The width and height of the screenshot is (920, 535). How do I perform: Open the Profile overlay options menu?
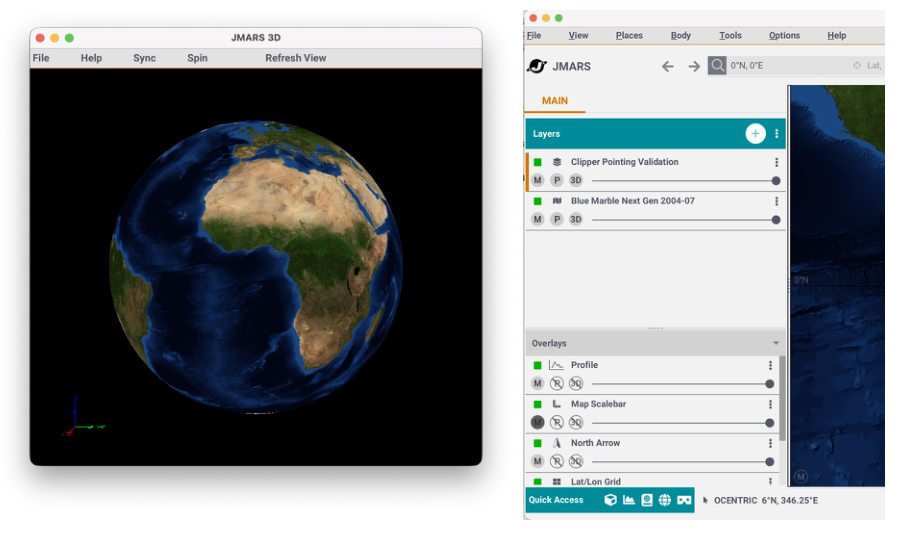[770, 365]
